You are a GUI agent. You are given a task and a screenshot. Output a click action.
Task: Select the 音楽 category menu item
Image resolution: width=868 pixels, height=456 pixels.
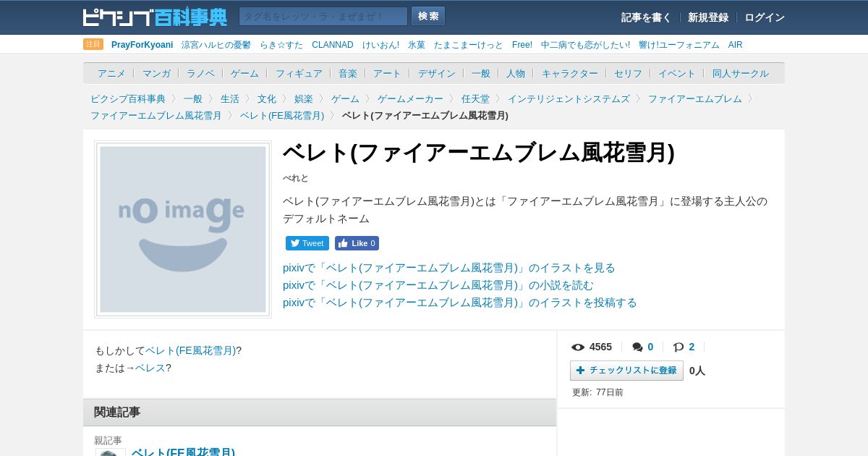tap(348, 73)
